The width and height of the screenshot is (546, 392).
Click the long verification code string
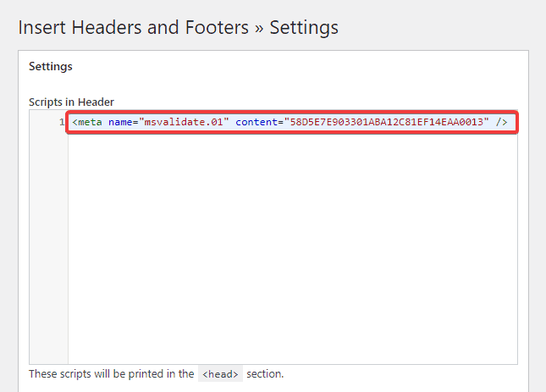point(388,123)
